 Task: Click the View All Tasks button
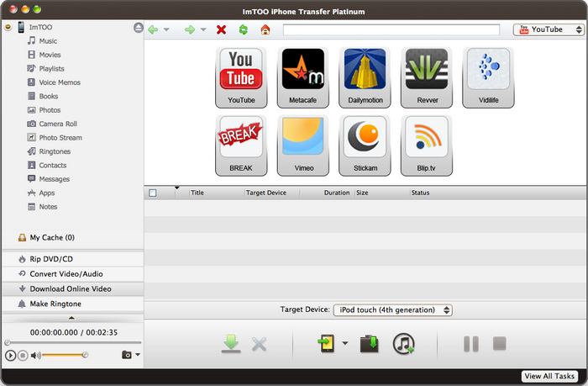(x=549, y=376)
